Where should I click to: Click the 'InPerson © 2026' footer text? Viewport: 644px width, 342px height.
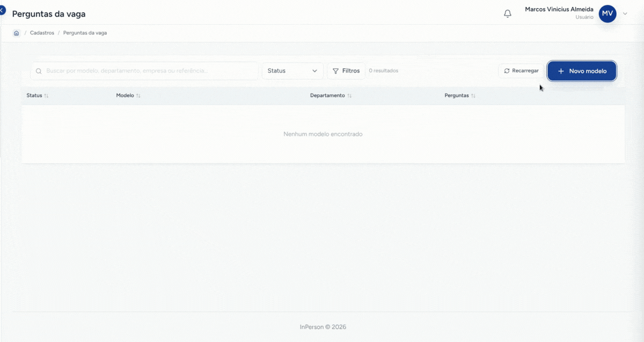pos(323,327)
